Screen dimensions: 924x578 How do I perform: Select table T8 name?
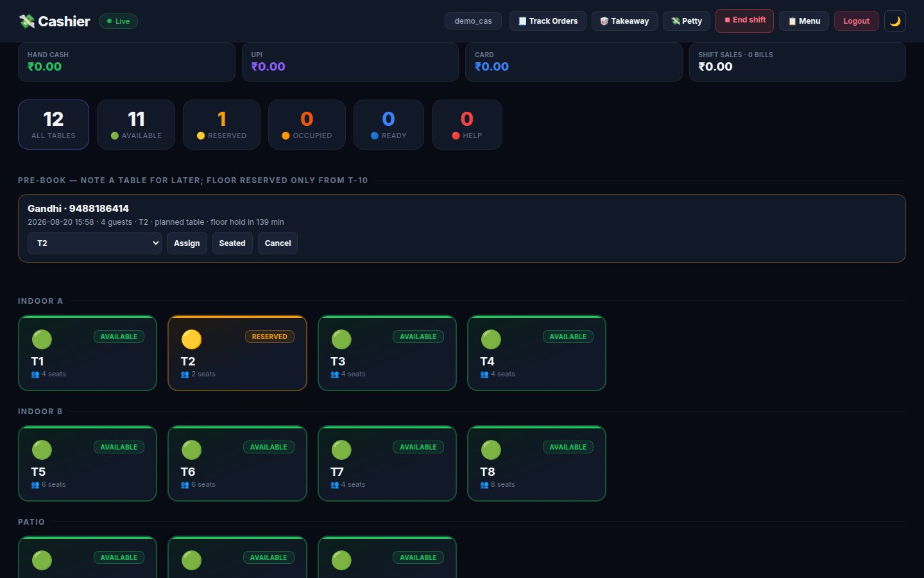(x=488, y=472)
